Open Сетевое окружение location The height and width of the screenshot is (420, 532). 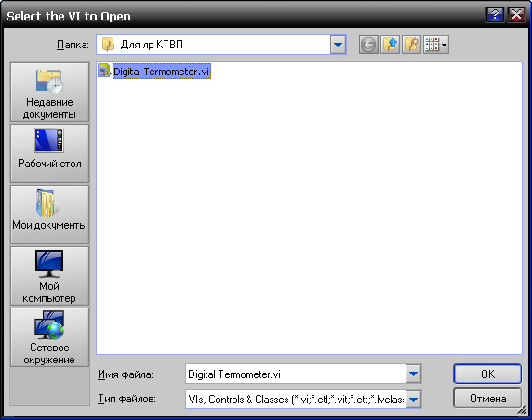49,337
